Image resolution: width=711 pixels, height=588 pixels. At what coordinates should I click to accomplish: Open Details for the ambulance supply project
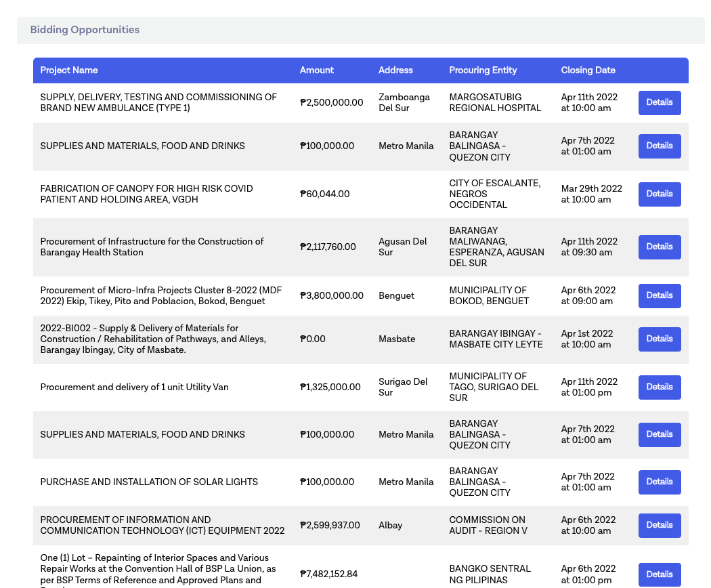(659, 103)
